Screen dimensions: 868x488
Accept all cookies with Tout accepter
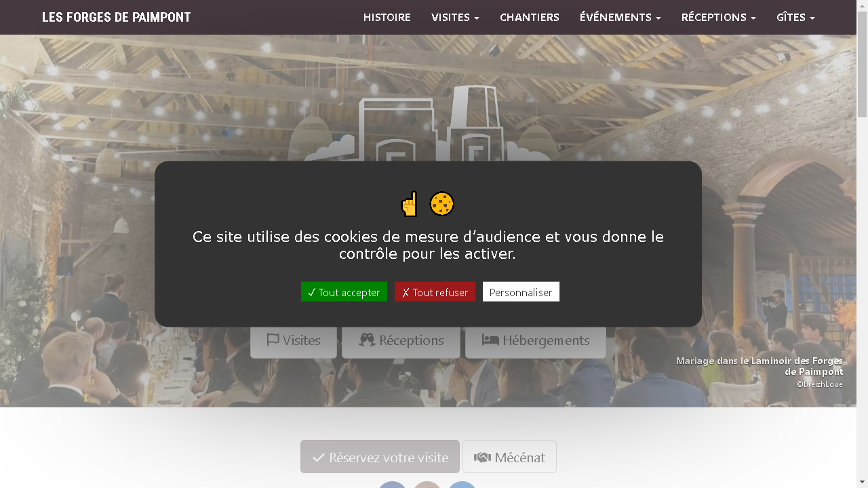click(344, 292)
